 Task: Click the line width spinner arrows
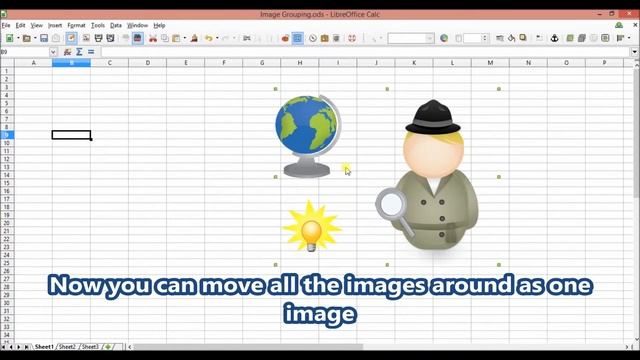(484, 38)
